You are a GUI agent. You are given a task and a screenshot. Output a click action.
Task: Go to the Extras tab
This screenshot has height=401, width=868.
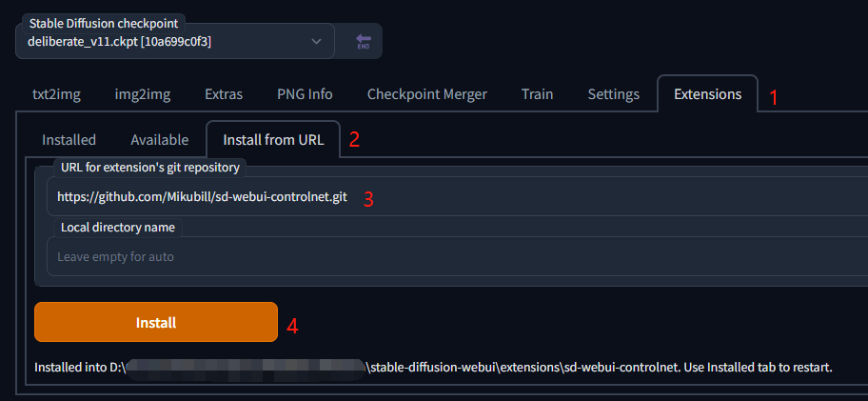pyautogui.click(x=224, y=94)
